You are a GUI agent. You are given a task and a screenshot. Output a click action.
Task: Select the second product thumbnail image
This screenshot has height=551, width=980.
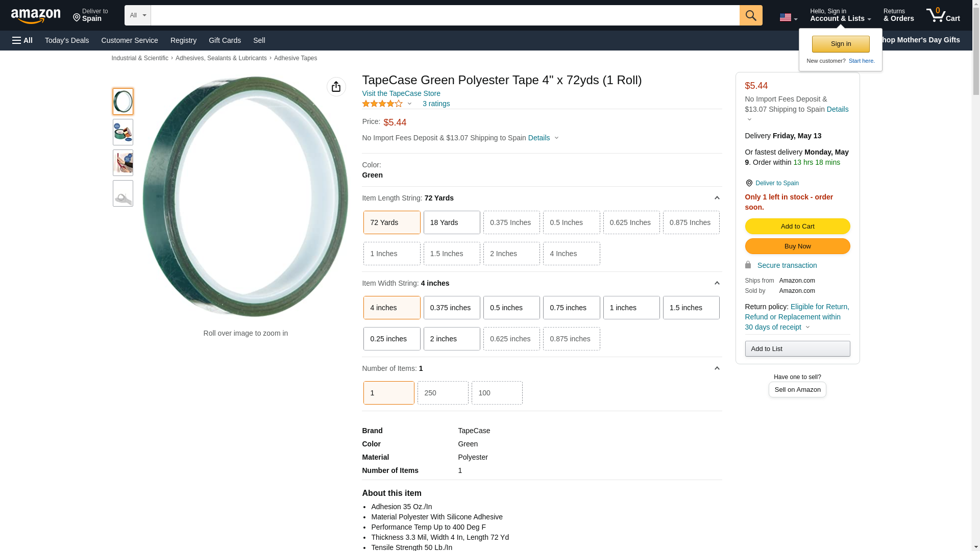(123, 132)
